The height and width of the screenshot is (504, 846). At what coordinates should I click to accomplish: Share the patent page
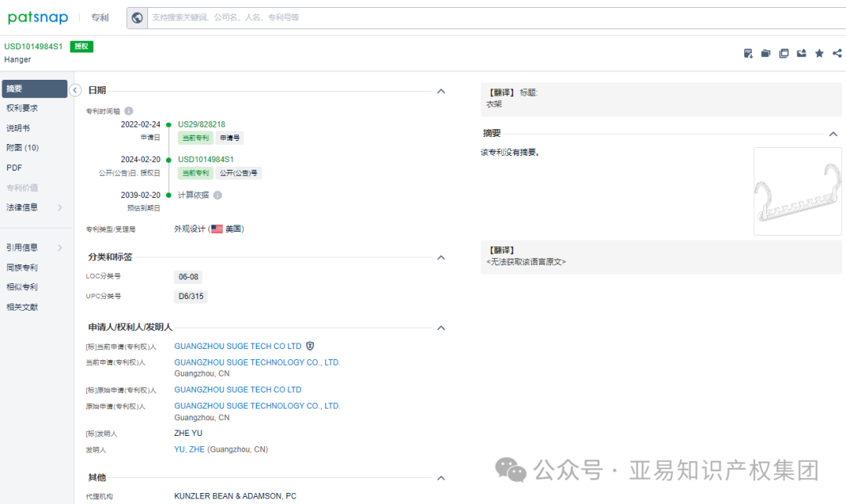837,53
